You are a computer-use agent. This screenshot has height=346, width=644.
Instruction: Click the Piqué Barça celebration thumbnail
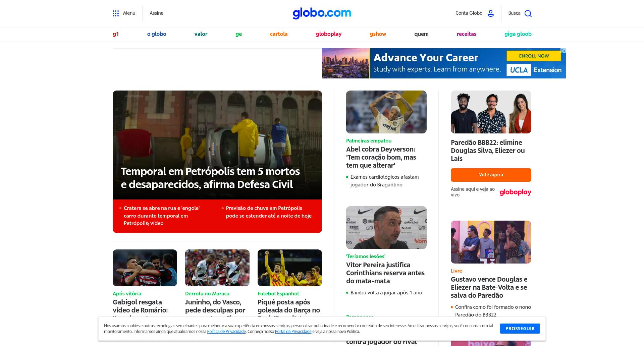click(289, 268)
